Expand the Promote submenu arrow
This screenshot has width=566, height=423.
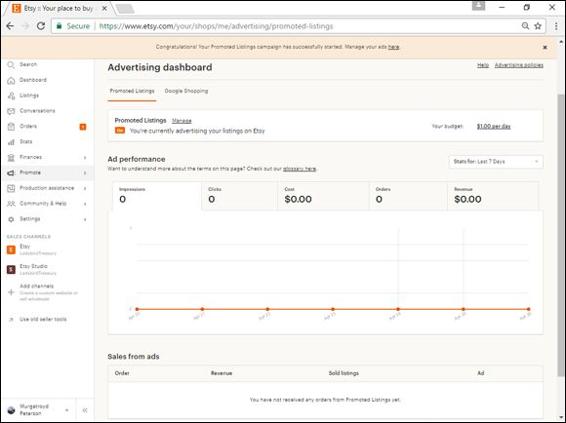tap(85, 173)
